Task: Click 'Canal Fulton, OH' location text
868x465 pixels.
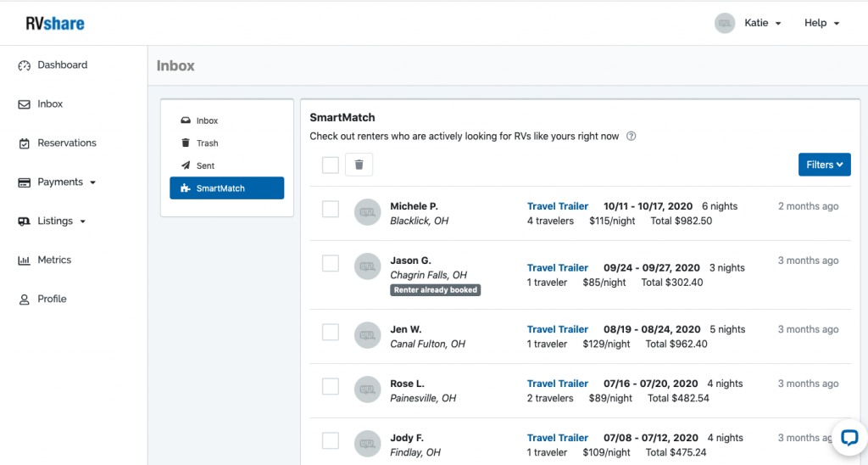Action: click(427, 344)
